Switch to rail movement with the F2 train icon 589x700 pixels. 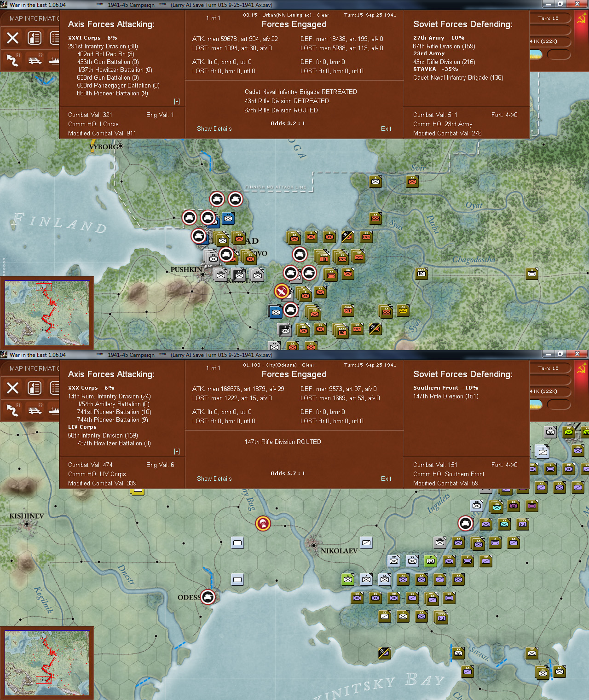point(36,60)
